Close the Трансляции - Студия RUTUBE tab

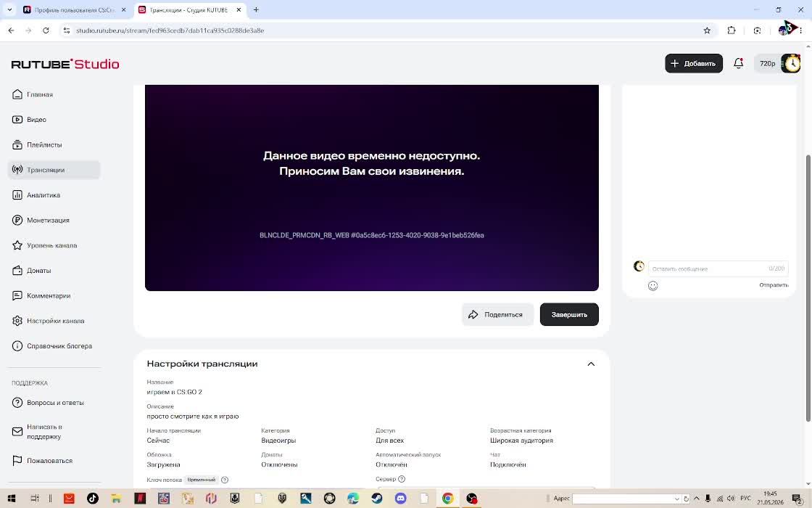pyautogui.click(x=239, y=10)
